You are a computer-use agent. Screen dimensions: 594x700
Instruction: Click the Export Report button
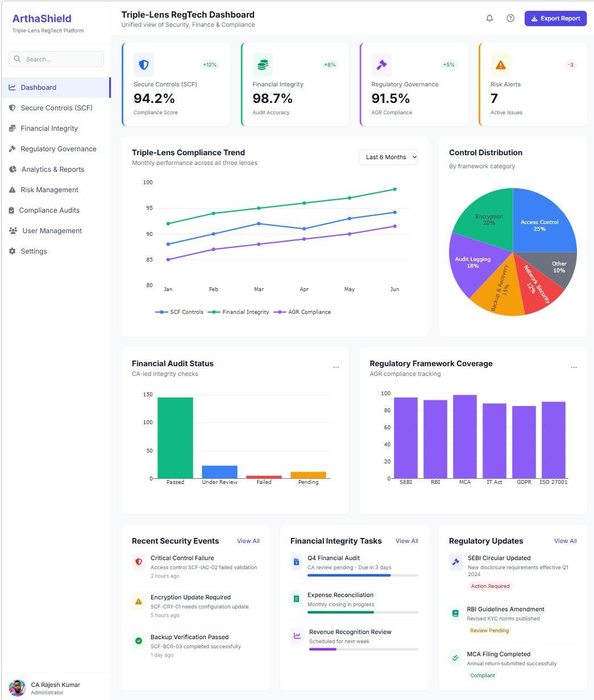click(555, 18)
